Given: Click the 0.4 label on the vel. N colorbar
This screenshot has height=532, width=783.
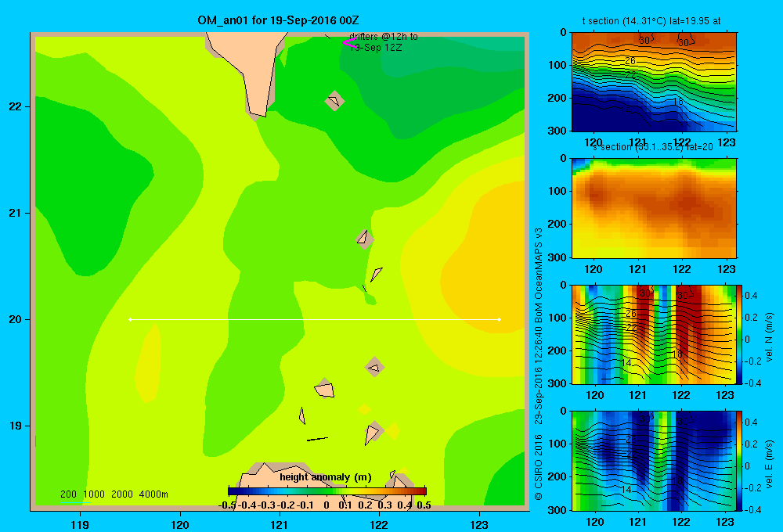Looking at the screenshot, I should (751, 296).
